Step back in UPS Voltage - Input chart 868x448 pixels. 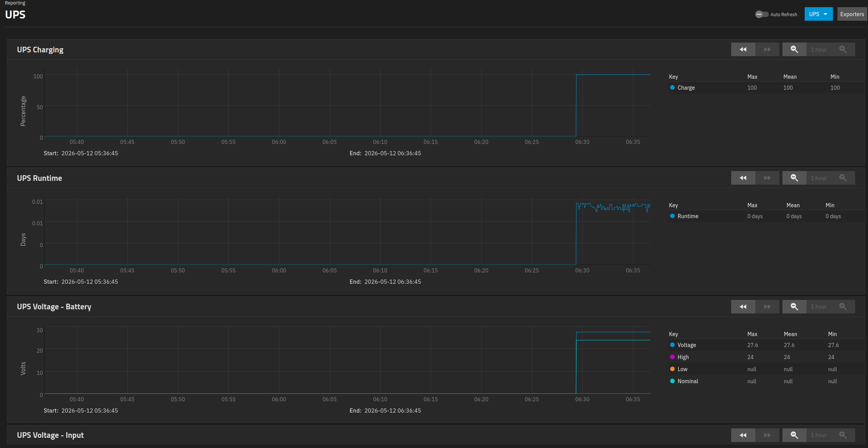pyautogui.click(x=743, y=435)
